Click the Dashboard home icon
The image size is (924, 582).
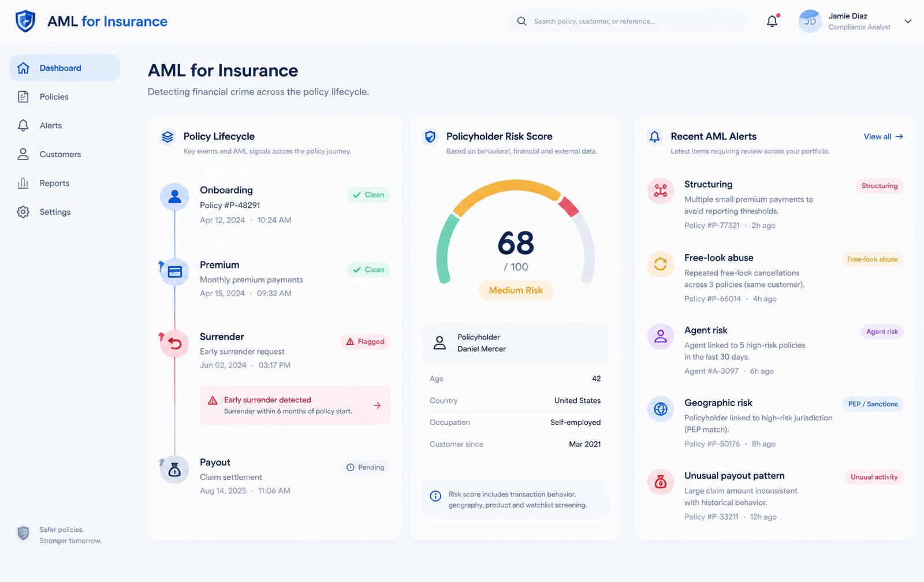pyautogui.click(x=23, y=68)
